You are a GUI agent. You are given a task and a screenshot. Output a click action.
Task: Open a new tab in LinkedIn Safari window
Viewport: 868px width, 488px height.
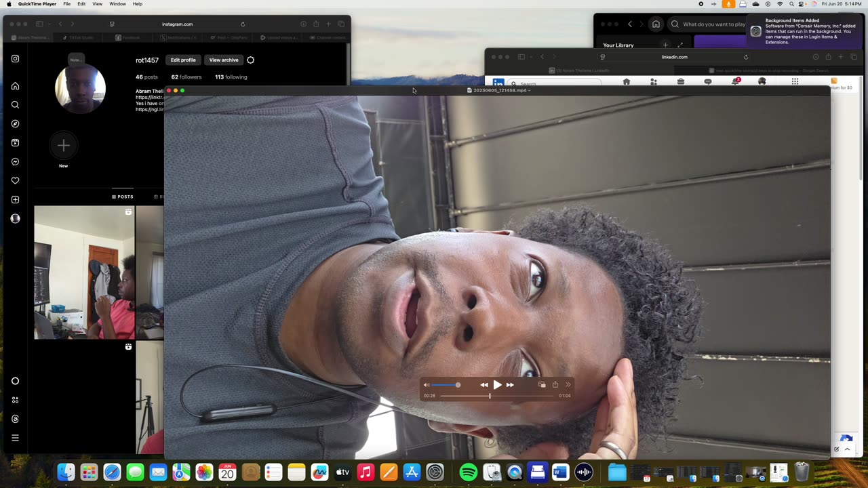pos(841,57)
